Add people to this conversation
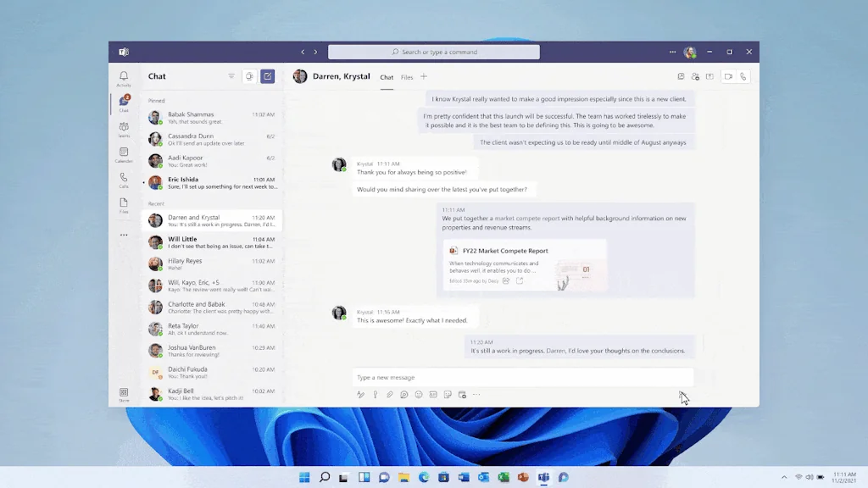868x488 pixels. [695, 77]
